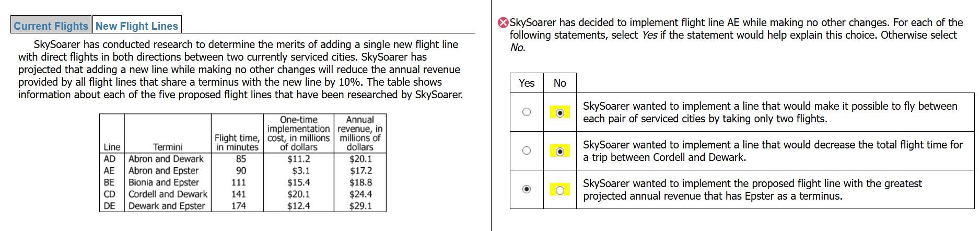Click the No column header
Image resolution: width=980 pixels, height=231 pixels.
click(560, 83)
